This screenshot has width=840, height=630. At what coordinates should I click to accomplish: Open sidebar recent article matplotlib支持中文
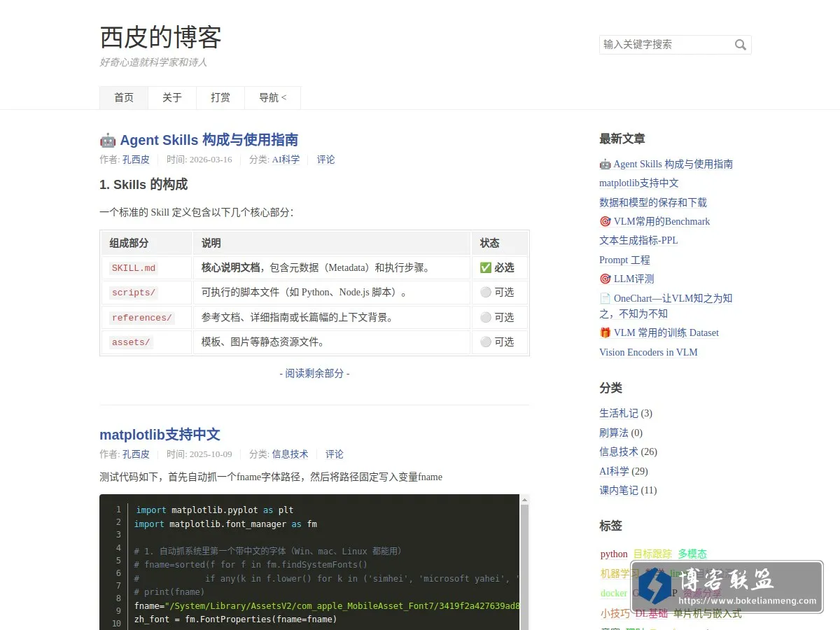click(639, 183)
